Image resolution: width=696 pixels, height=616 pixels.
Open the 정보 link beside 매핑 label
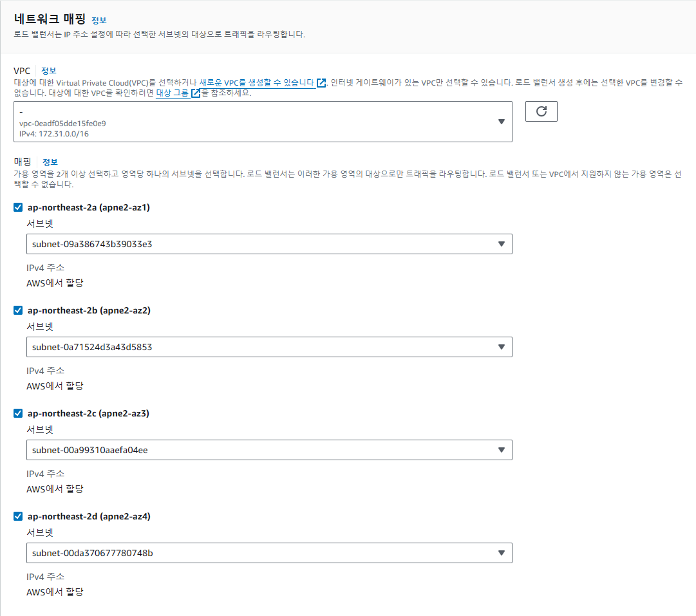[50, 162]
